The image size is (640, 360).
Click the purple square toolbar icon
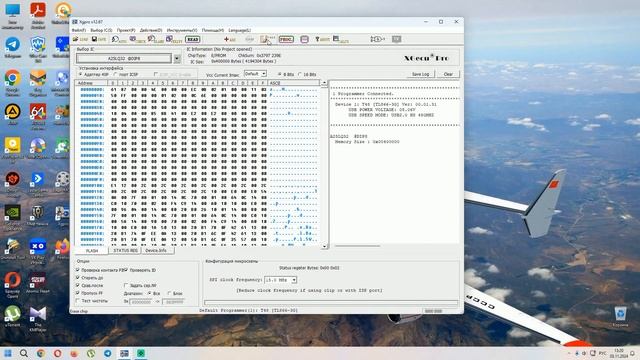[304, 39]
